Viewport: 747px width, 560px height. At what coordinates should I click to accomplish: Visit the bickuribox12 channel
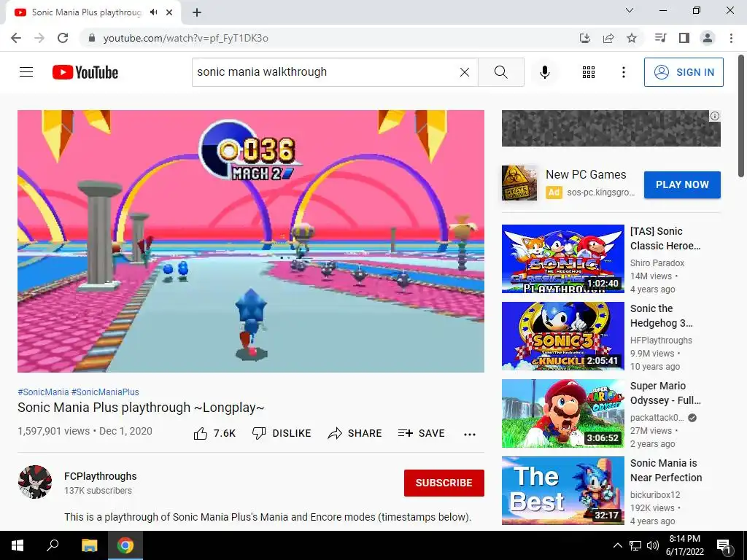coord(655,495)
